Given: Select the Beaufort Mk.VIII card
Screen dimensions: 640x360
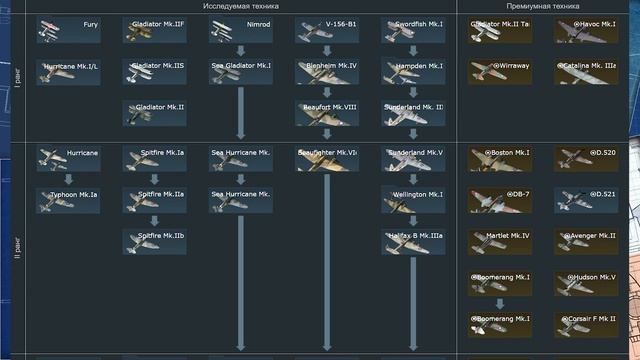Looking at the screenshot, I should [327, 113].
